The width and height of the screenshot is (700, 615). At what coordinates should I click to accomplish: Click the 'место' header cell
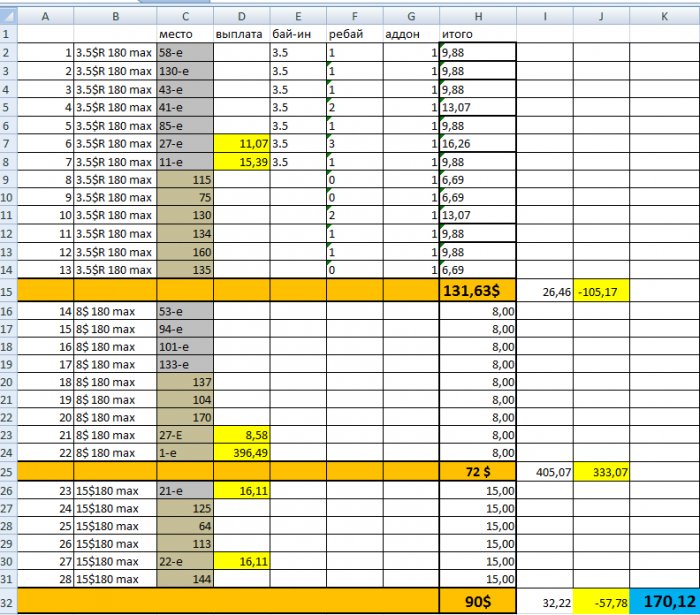pyautogui.click(x=185, y=34)
